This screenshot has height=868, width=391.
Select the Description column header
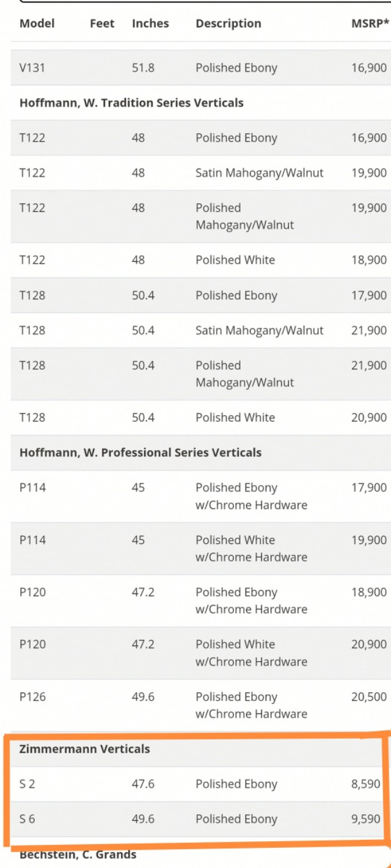(228, 24)
